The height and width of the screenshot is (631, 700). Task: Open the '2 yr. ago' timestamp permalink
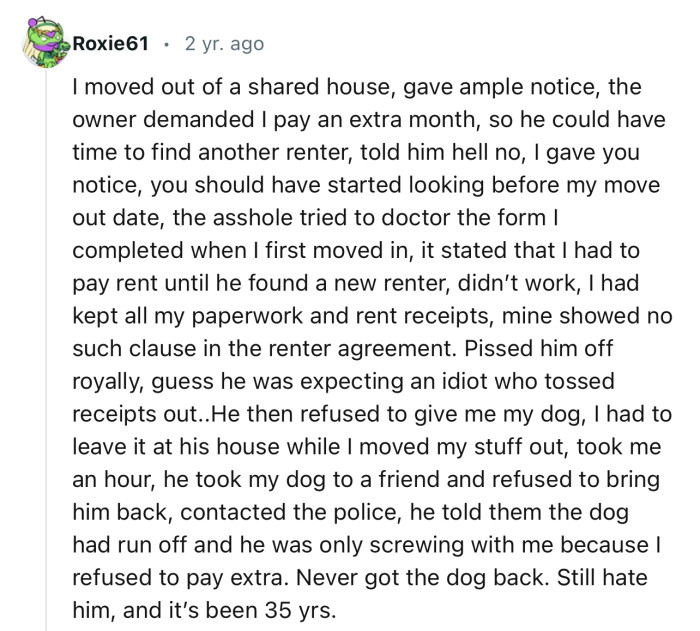(224, 44)
